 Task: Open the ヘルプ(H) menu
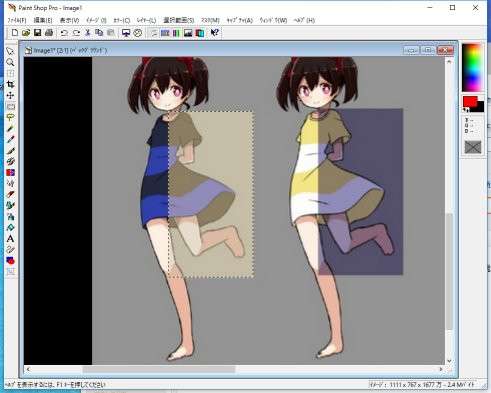click(304, 20)
